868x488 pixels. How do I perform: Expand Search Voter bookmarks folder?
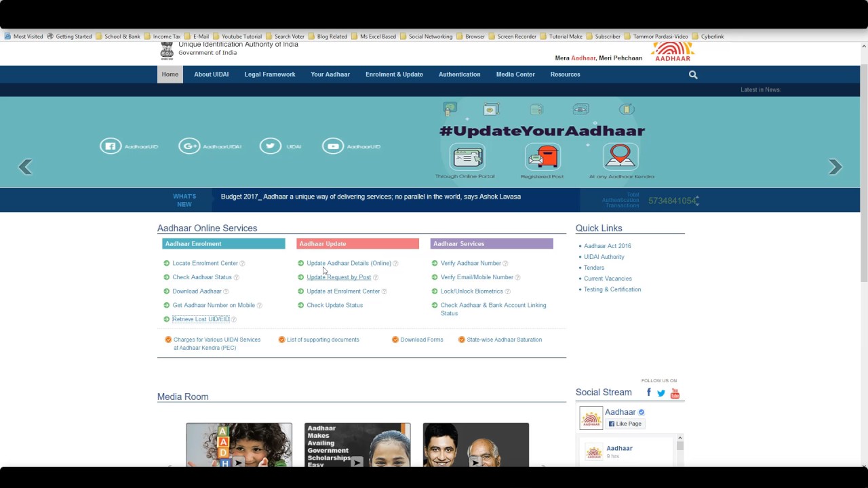285,37
